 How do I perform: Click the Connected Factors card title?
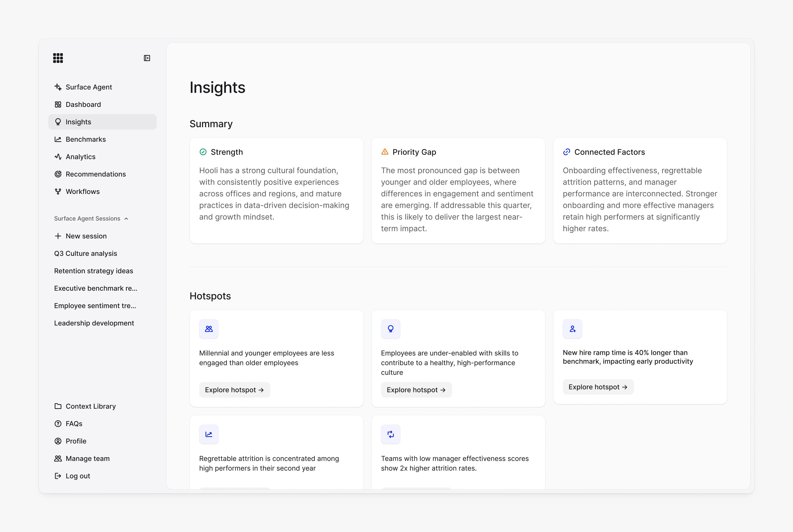coord(610,152)
